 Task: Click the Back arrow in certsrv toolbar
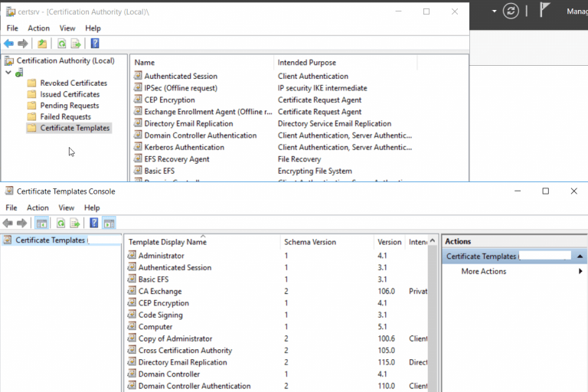[8, 44]
